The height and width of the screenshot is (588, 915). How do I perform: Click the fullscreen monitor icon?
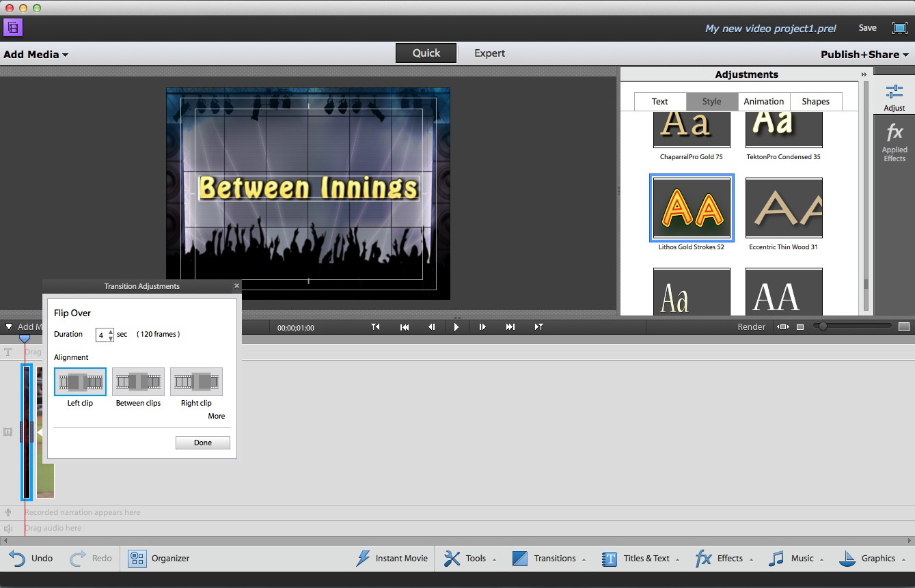[x=899, y=28]
